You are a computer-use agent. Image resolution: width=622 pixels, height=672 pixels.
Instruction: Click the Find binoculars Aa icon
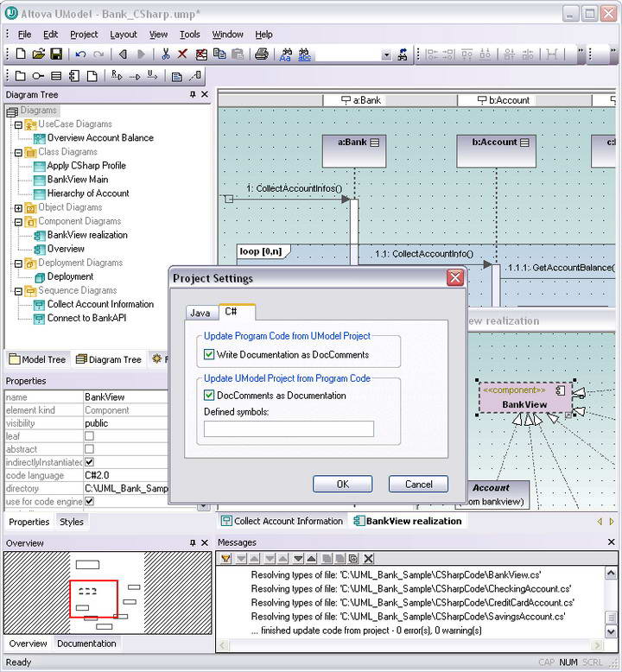click(x=286, y=54)
